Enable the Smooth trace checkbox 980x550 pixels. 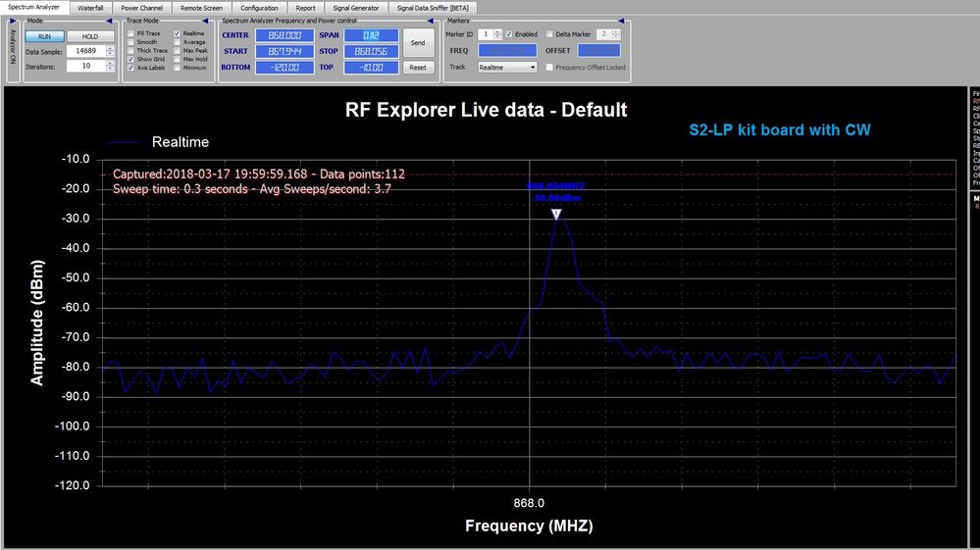(x=130, y=42)
